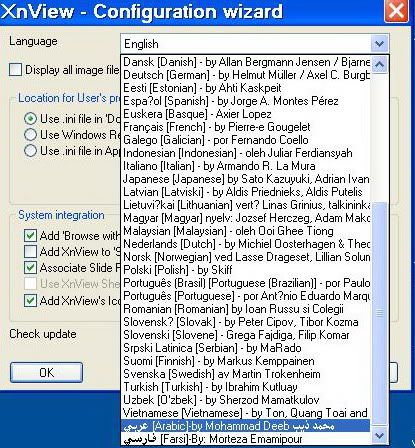Select Uzbek [O'zbek] entry
This screenshot has height=448, width=415.
[x=246, y=400]
